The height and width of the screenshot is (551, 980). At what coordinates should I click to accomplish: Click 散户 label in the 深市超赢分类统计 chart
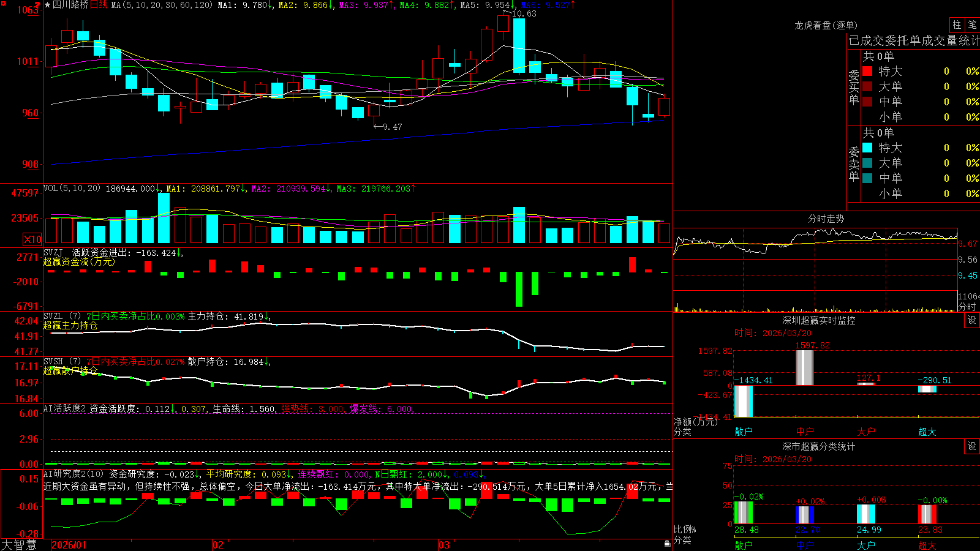click(x=744, y=545)
